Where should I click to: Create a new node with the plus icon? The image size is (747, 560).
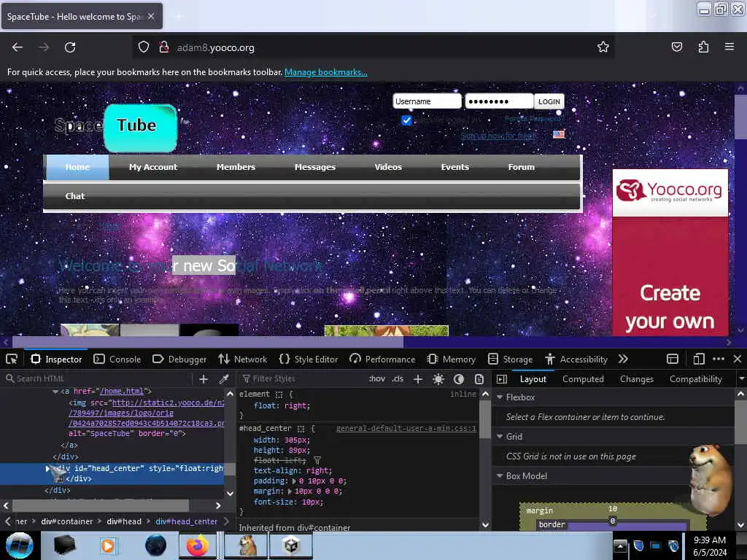point(204,379)
